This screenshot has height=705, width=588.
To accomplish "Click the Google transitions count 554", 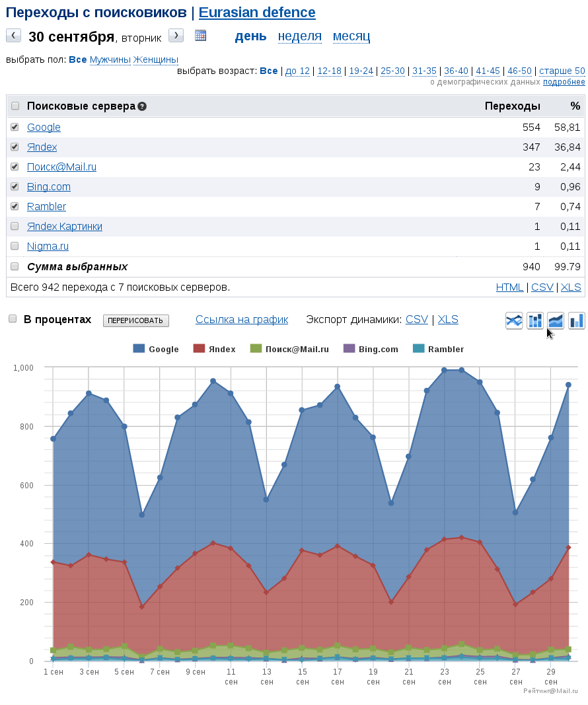I will tap(531, 128).
